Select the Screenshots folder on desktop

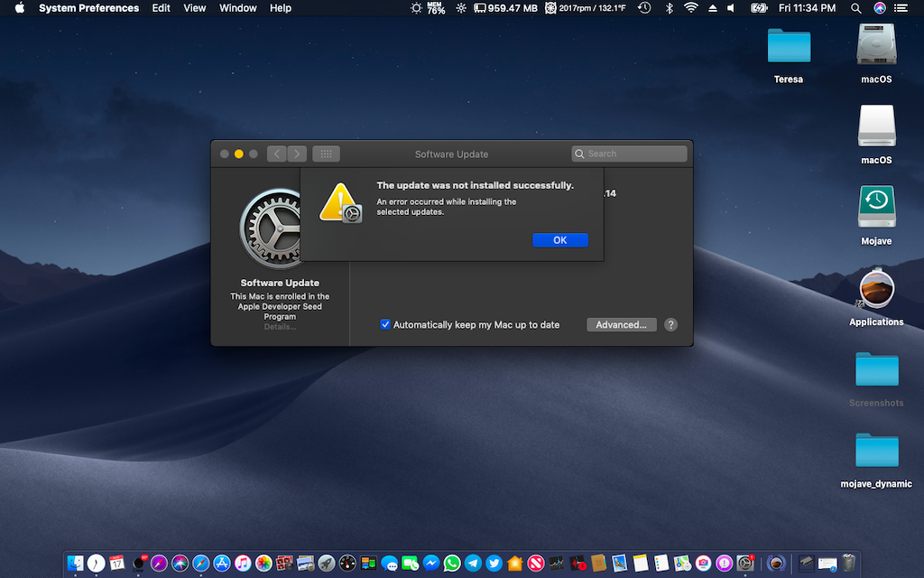click(876, 379)
